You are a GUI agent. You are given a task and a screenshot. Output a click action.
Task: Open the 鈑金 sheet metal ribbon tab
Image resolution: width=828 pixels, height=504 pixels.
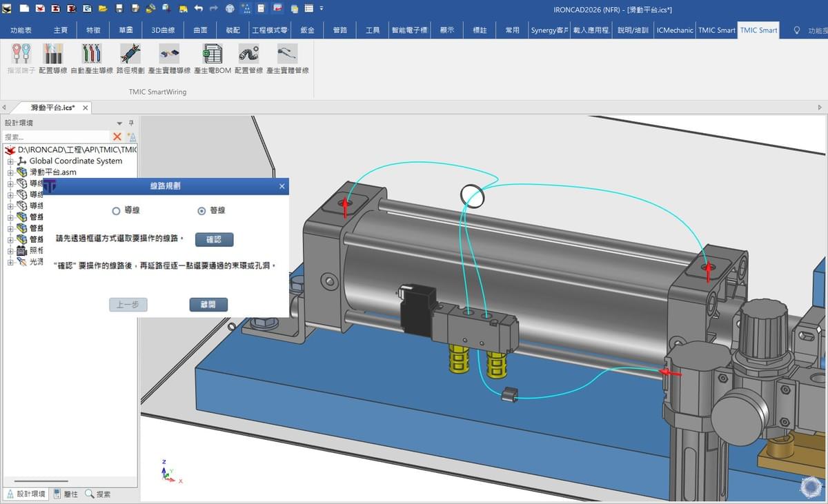[x=307, y=30]
